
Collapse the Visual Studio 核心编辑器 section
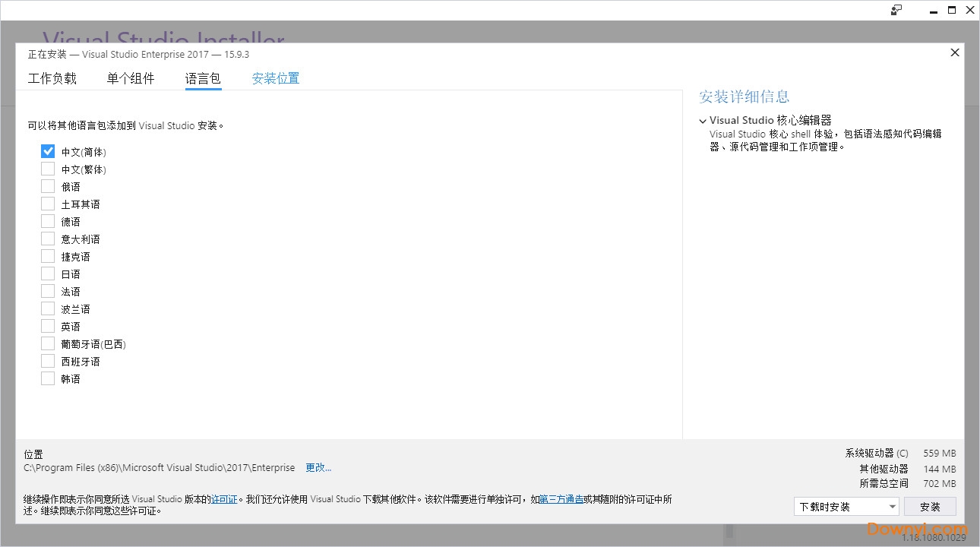(x=703, y=120)
